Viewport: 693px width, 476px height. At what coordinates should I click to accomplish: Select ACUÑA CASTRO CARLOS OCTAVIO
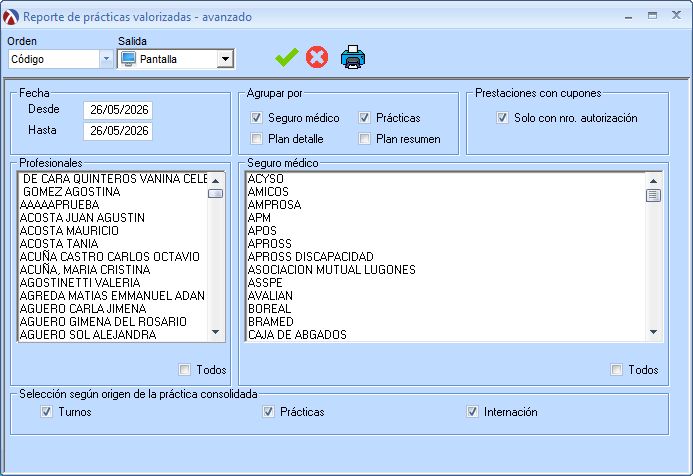point(113,257)
